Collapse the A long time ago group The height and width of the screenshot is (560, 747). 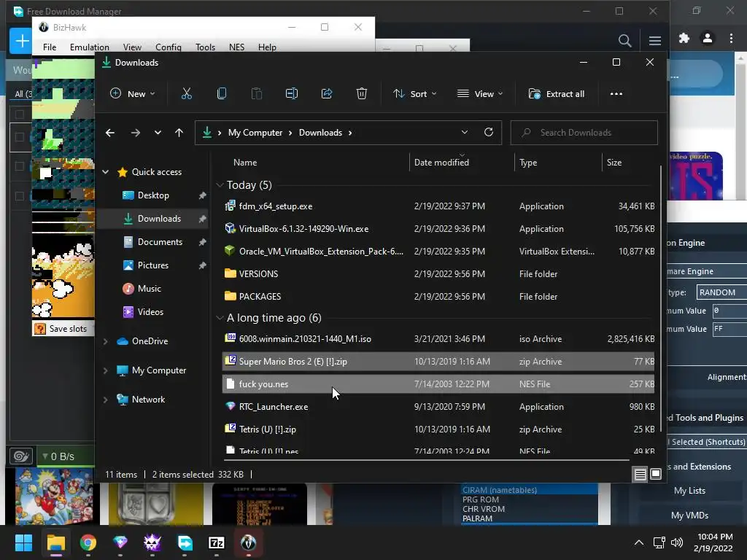click(220, 318)
